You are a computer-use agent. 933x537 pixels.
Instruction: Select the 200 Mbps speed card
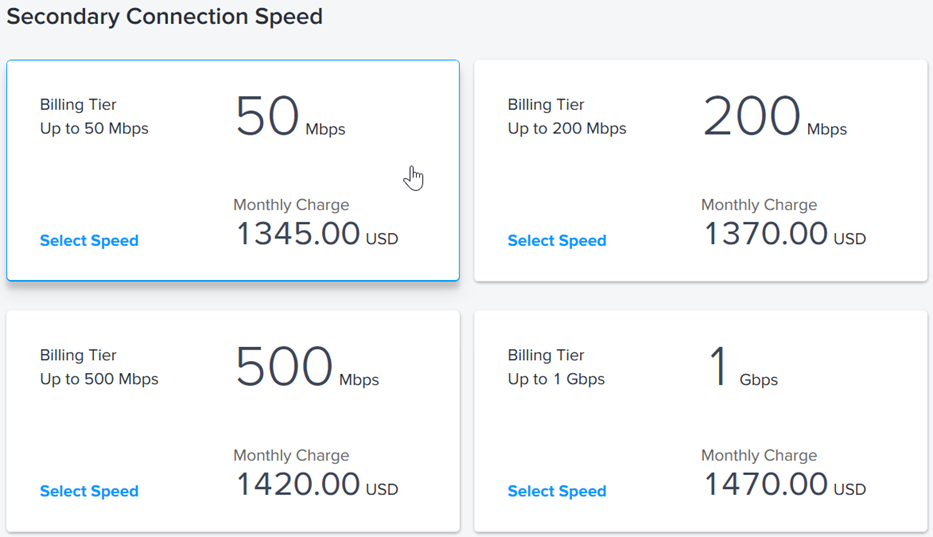coord(700,170)
